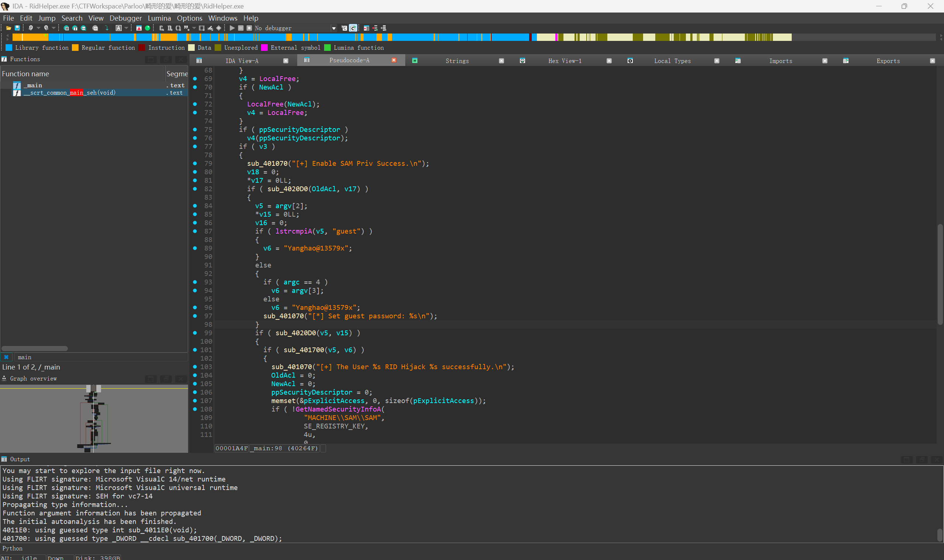Screen dimensions: 944x560
Task: Click the red triangle toolbar icon
Action: tap(139, 28)
